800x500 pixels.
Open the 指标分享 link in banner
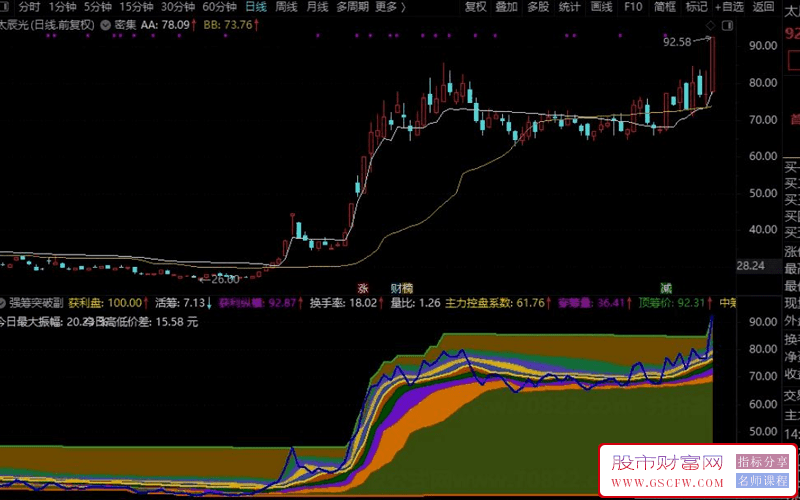(x=762, y=462)
